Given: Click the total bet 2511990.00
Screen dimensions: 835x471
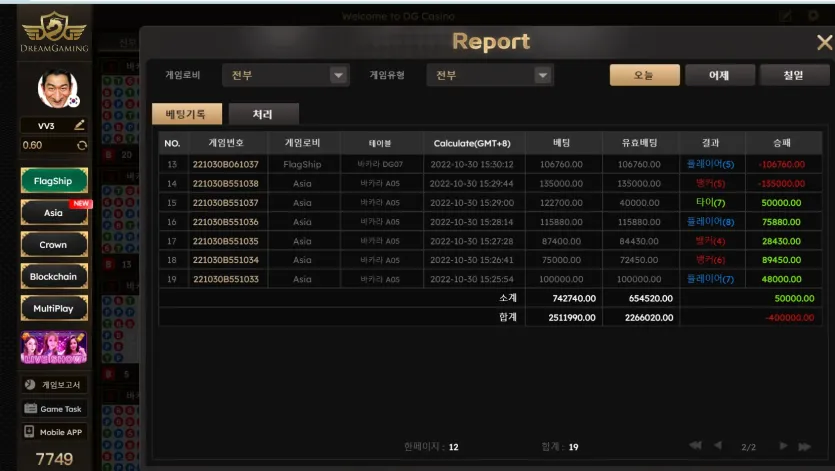Looking at the screenshot, I should click(572, 318).
